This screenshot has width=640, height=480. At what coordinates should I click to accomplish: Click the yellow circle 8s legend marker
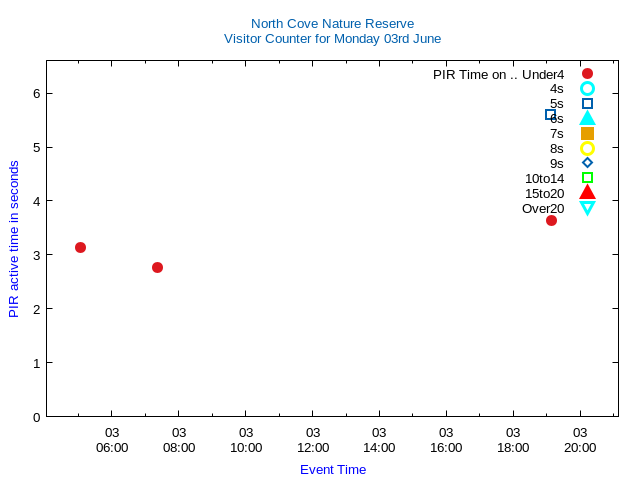[587, 148]
